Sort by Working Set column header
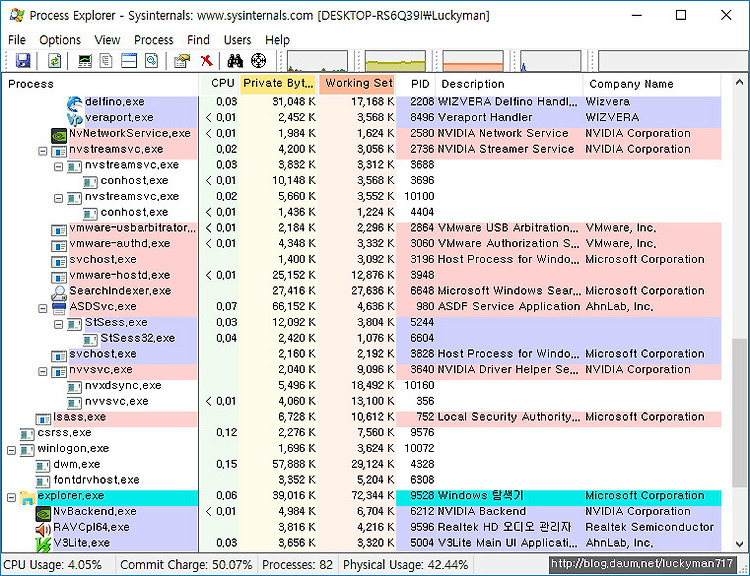750x576 pixels. click(357, 84)
